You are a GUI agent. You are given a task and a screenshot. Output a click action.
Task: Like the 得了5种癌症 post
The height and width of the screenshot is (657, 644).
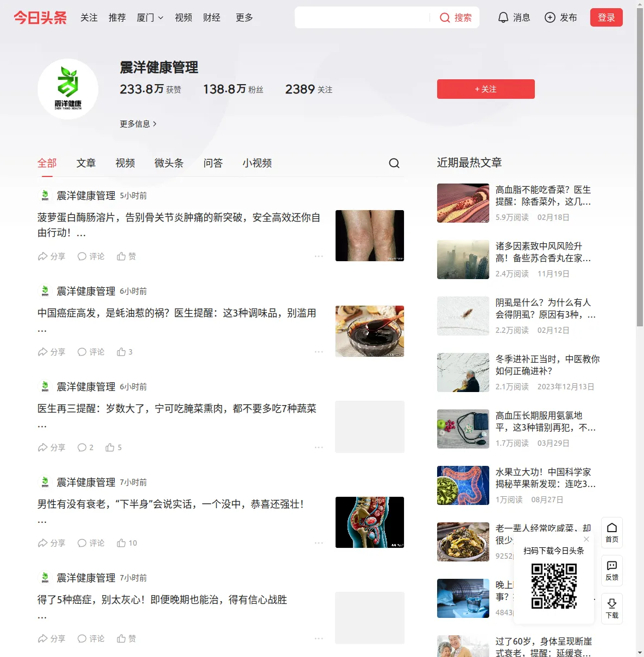[127, 639]
